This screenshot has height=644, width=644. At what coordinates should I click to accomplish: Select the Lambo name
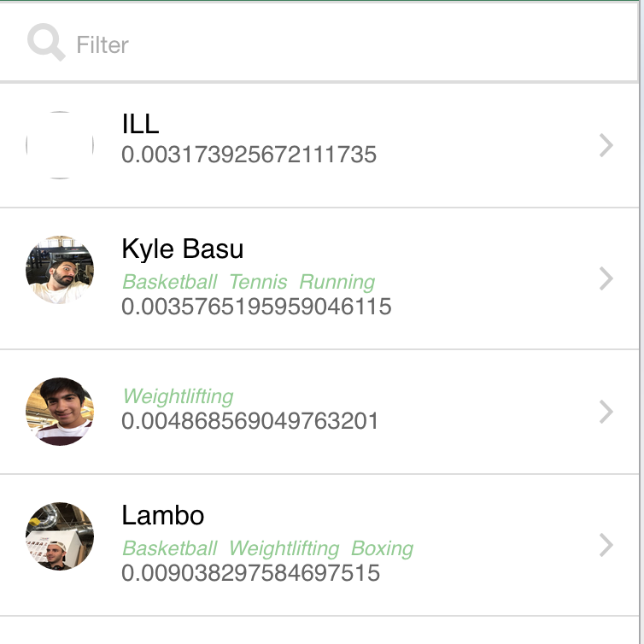[x=163, y=515]
